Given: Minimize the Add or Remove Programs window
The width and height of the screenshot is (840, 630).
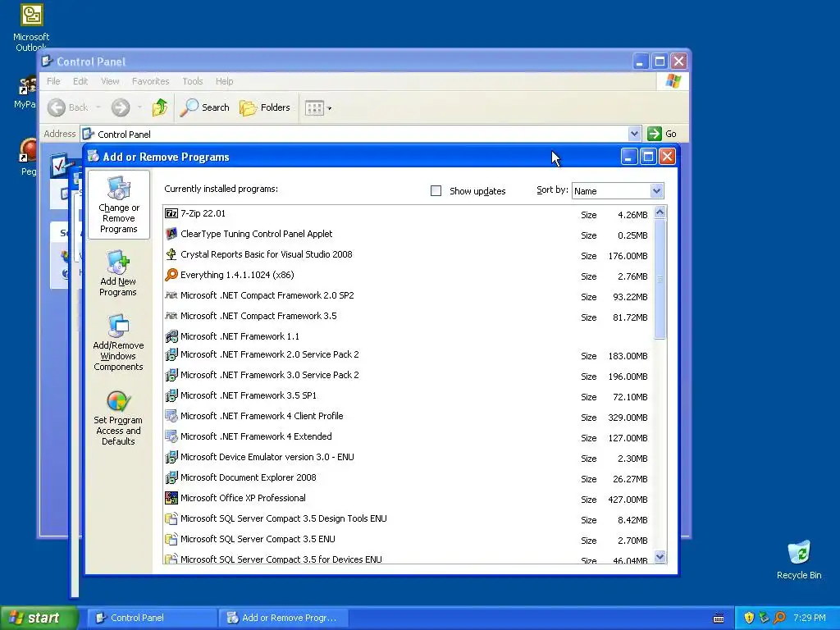Looking at the screenshot, I should 629,157.
